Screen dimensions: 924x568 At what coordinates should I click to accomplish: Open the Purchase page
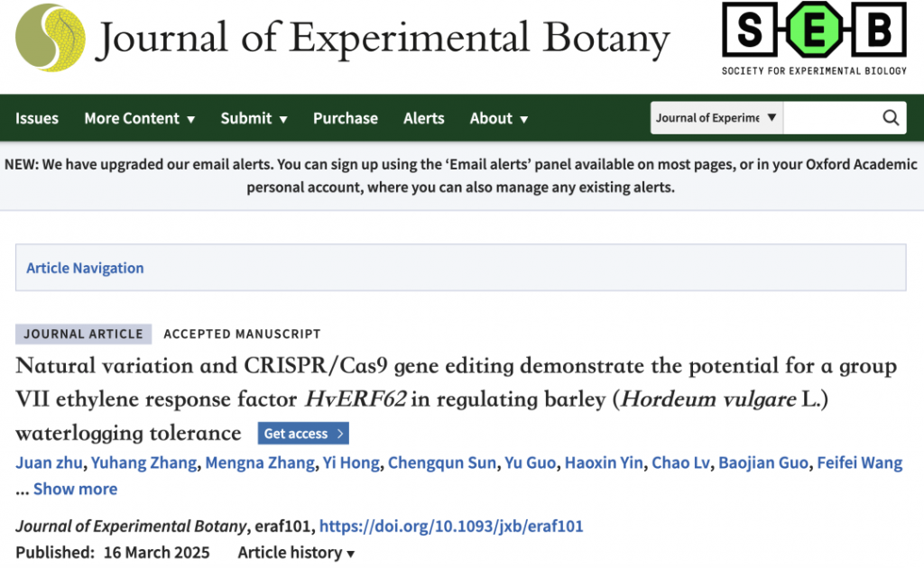point(345,118)
